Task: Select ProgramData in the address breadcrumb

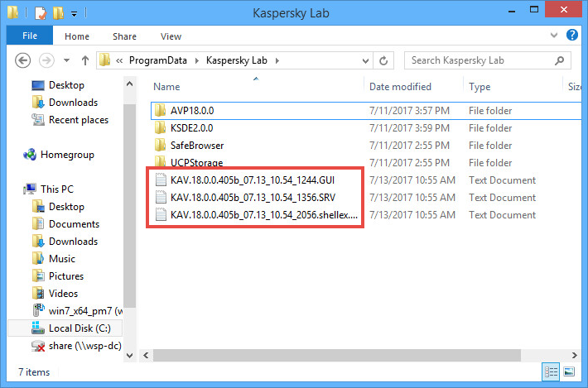Action: [158, 60]
